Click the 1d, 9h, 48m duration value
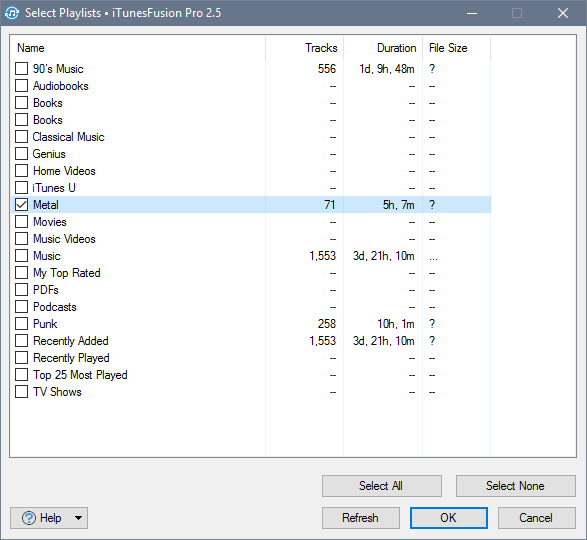Screen dimensions: 587x540 (x=387, y=69)
